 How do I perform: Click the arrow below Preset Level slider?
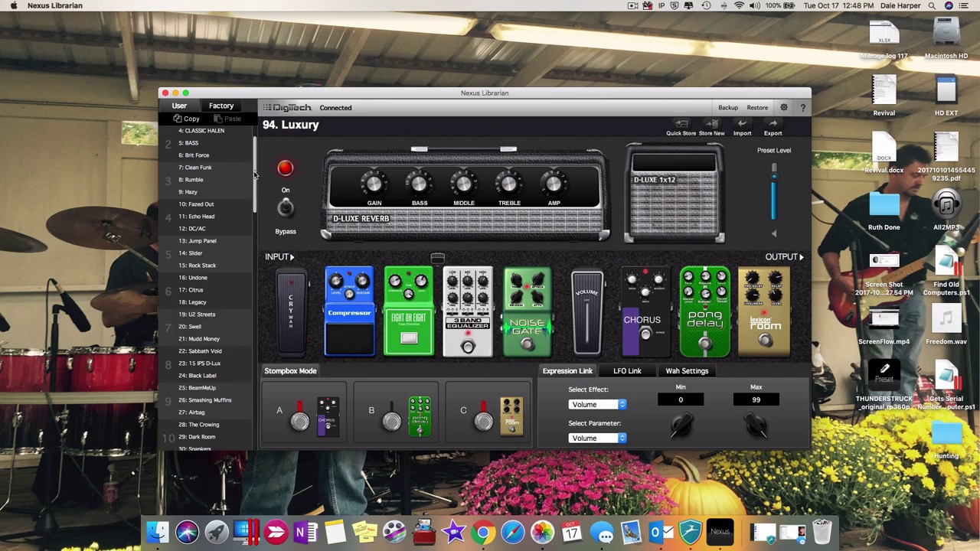(x=773, y=234)
